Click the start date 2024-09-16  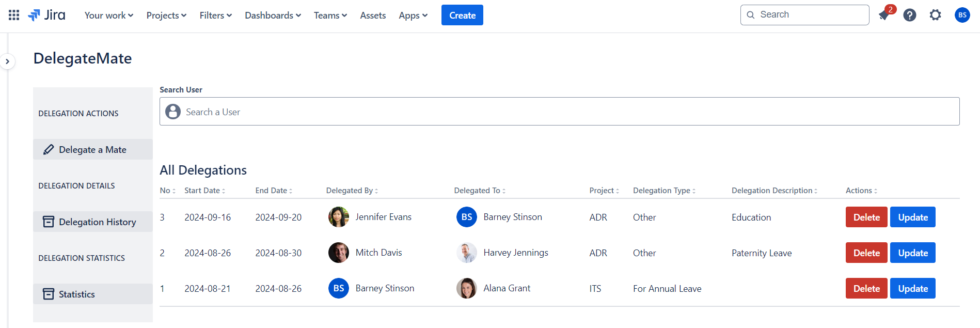(x=208, y=217)
